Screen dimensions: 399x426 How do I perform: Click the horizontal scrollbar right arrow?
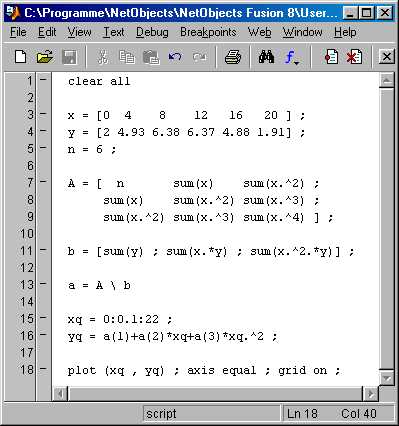[370, 394]
